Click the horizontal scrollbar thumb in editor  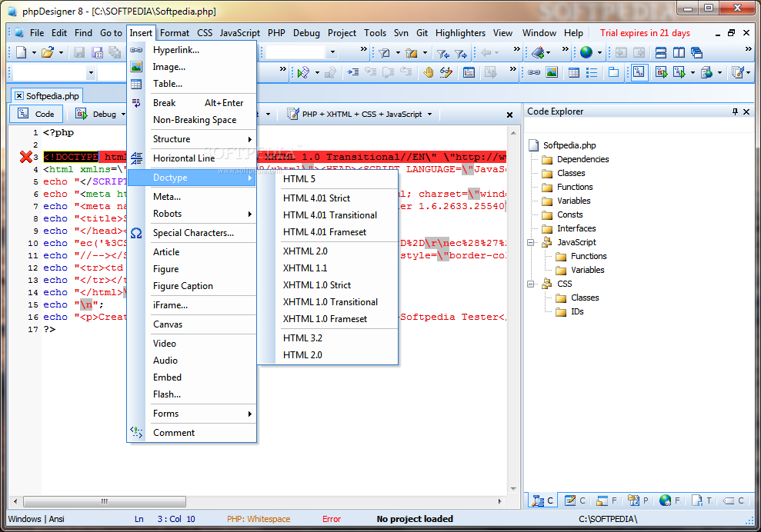click(x=105, y=501)
